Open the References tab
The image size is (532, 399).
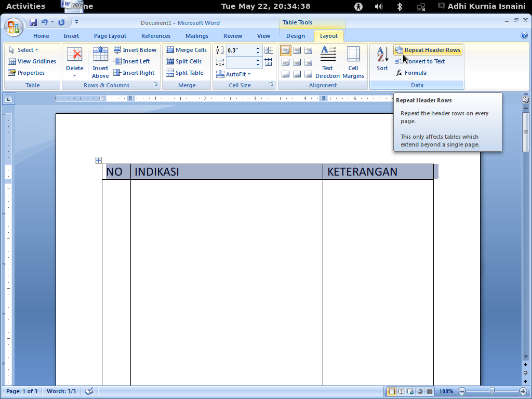[x=156, y=36]
